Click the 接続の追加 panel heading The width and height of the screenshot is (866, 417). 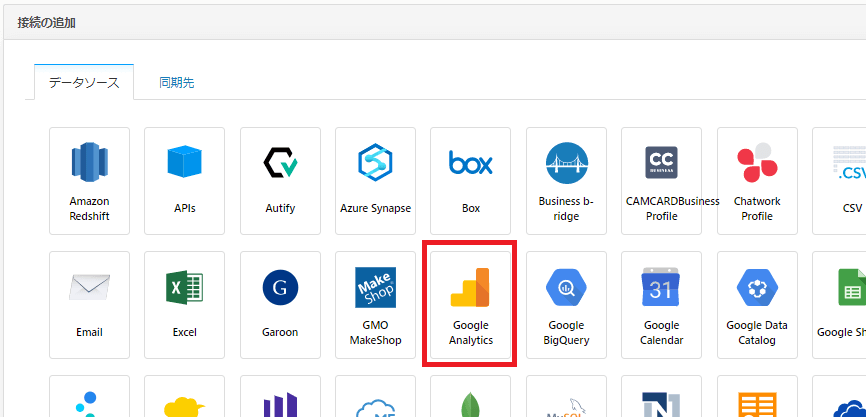coord(46,23)
